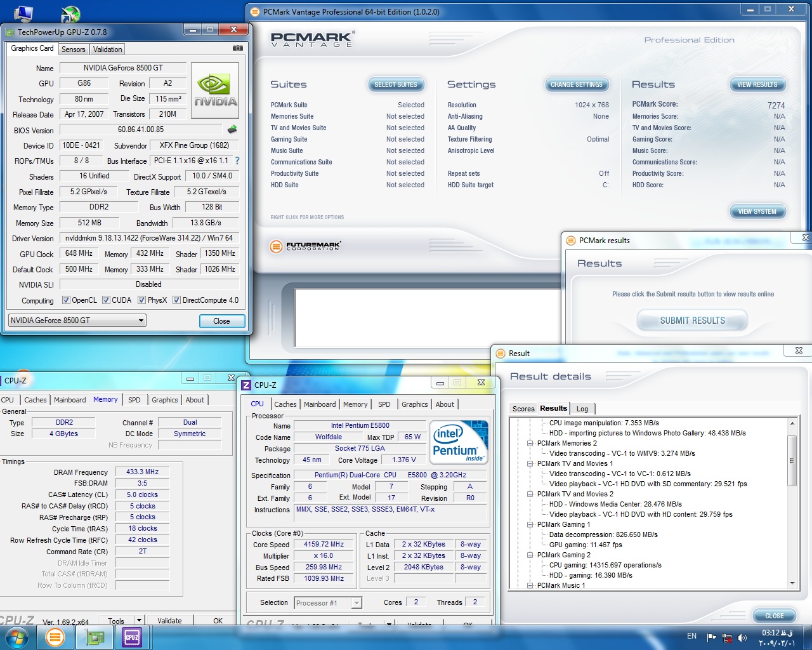Click the GPU-Z screenshot camera icon
The width and height of the screenshot is (812, 650).
pos(238,48)
